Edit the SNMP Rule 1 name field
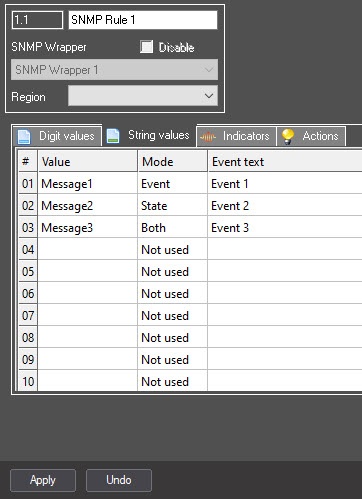Image resolution: width=362 pixels, height=499 pixels. click(x=143, y=20)
